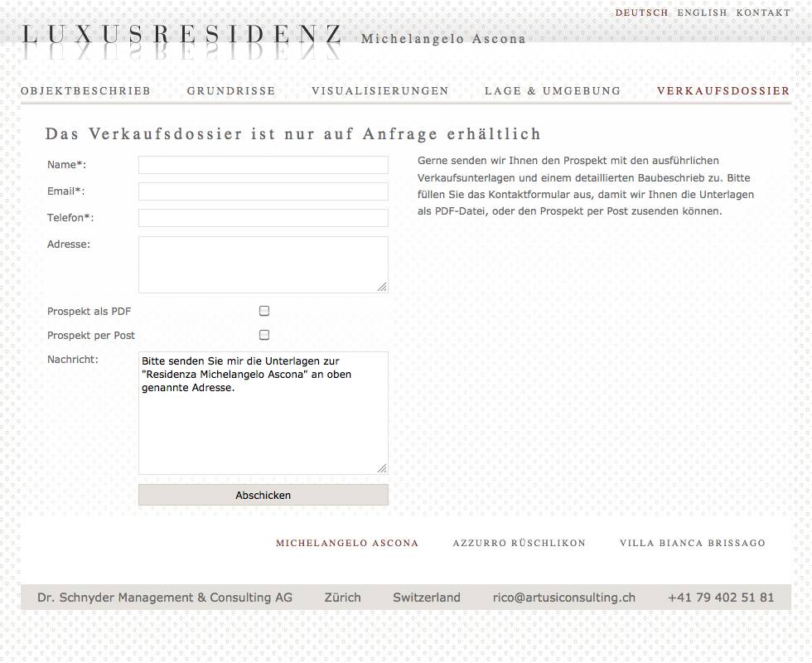Click the Name* field label
The width and height of the screenshot is (812, 663).
(x=67, y=165)
